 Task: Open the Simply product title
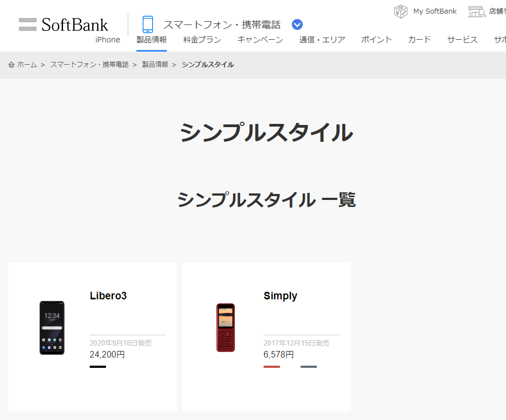[280, 296]
